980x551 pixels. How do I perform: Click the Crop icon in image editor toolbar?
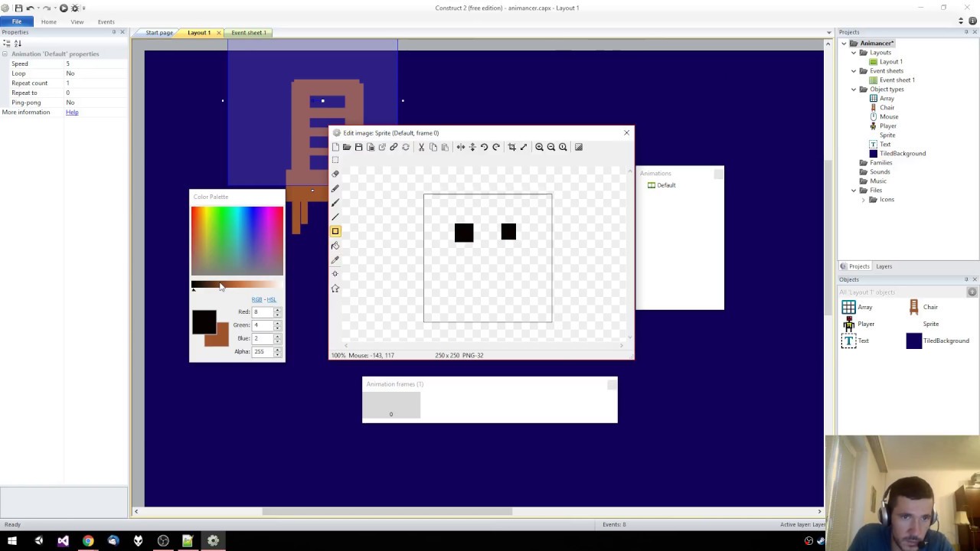pos(512,147)
